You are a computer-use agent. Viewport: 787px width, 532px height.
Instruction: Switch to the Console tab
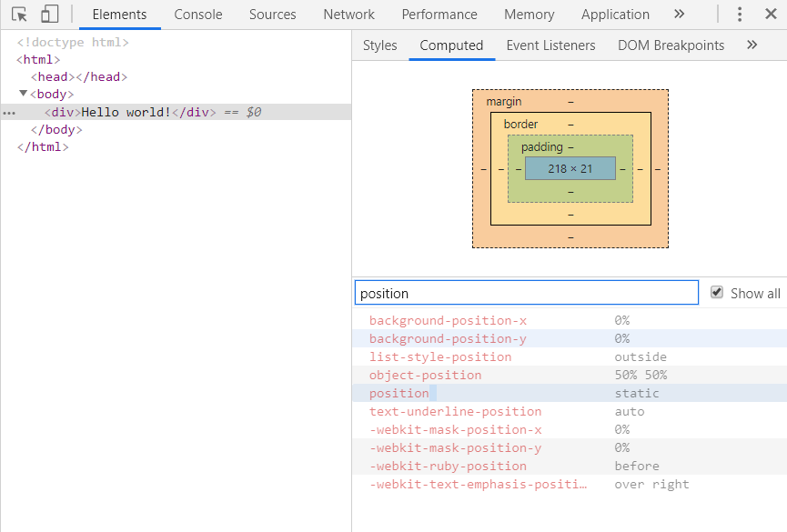[x=198, y=15]
